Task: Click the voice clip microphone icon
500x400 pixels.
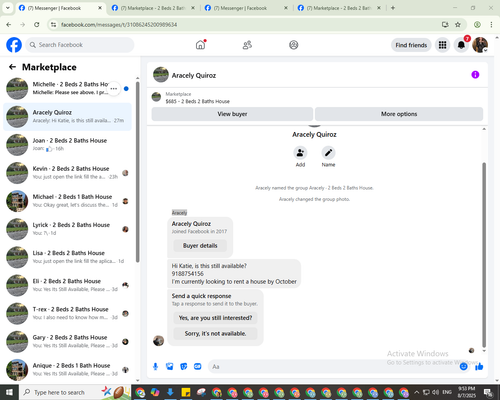Action: 155,367
